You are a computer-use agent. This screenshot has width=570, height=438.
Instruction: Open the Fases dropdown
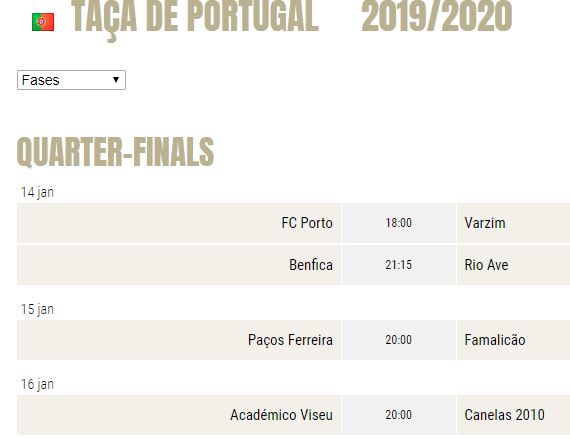pyautogui.click(x=71, y=80)
